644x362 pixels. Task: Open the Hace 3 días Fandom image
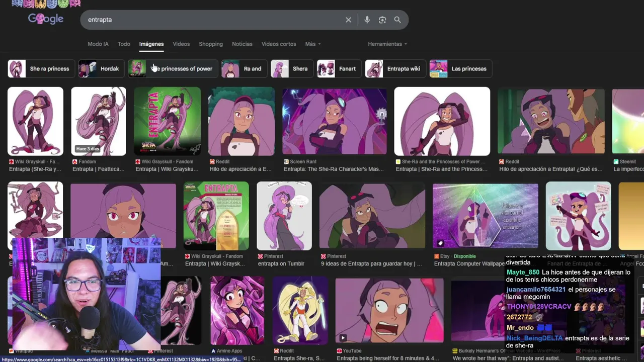click(x=99, y=121)
